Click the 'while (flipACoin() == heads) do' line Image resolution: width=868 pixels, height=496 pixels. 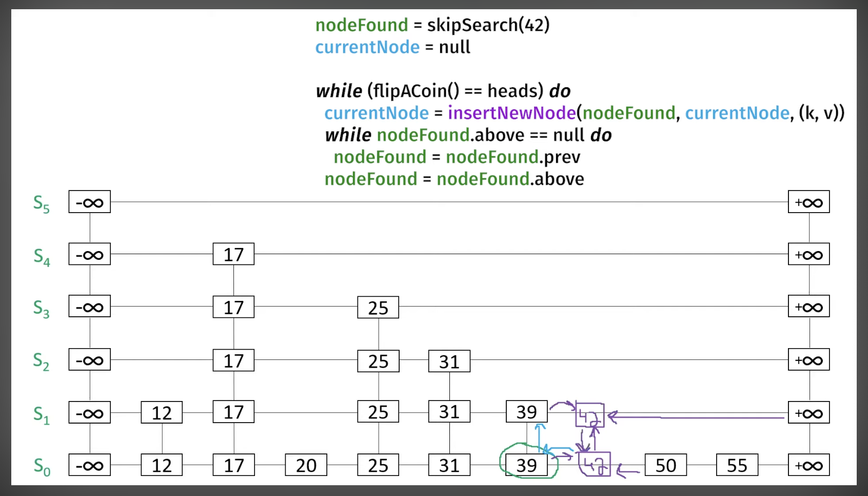(x=443, y=91)
